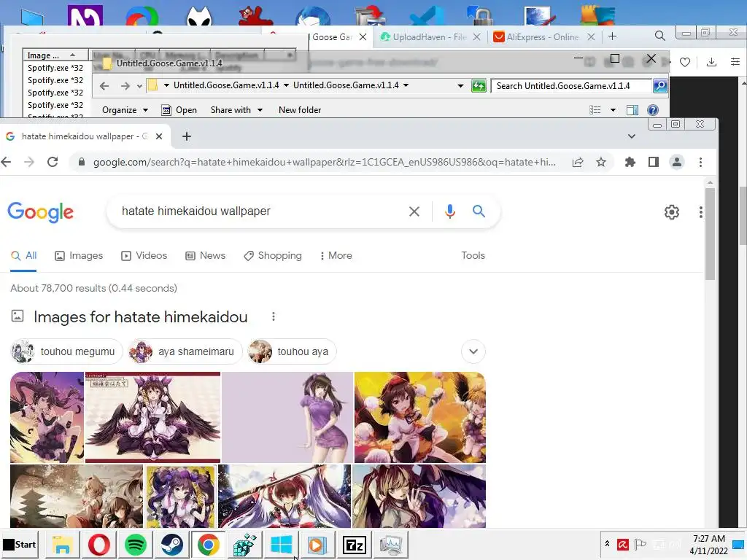Clear the Google search box text
Viewport: 747px width, 560px height.
414,211
